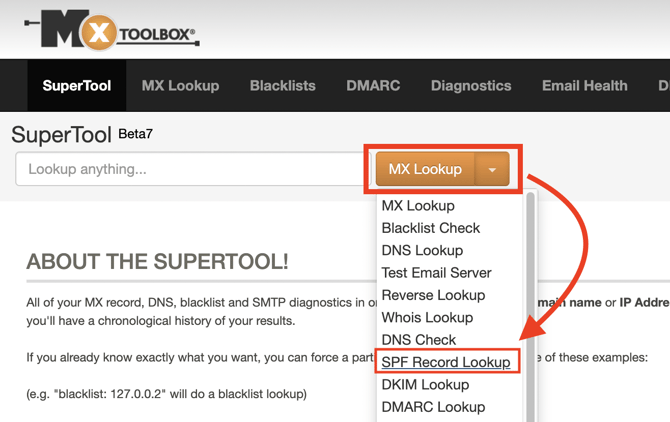Click the MxToolbox logo
Screen dimensions: 670x422
(112, 33)
